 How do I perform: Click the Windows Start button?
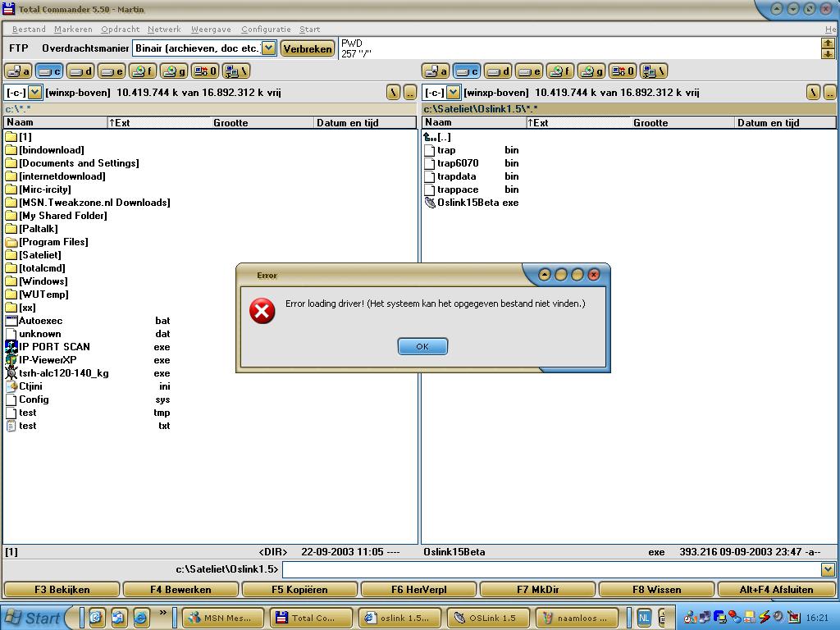[x=33, y=618]
